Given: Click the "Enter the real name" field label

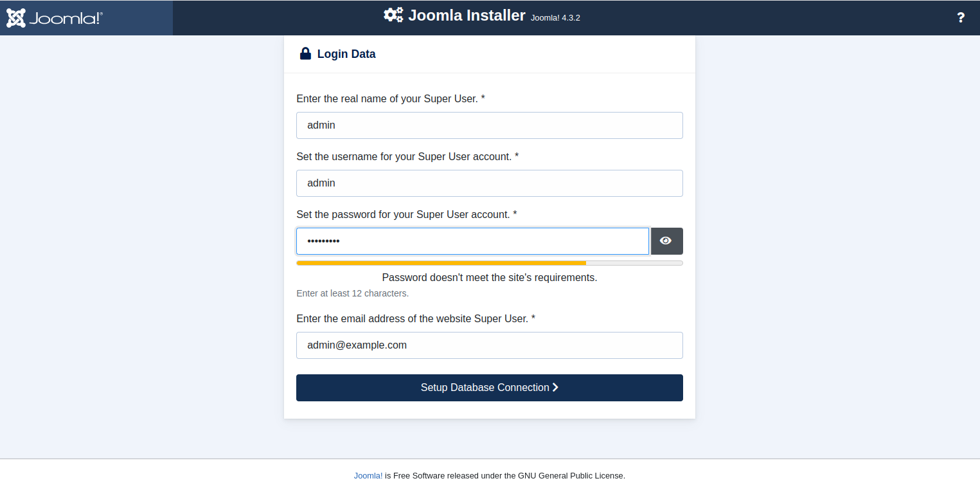Looking at the screenshot, I should (x=390, y=98).
